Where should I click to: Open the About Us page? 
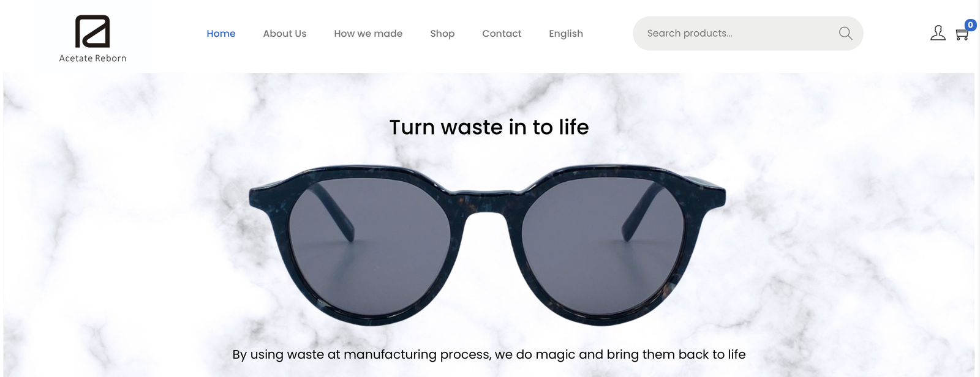click(x=285, y=34)
